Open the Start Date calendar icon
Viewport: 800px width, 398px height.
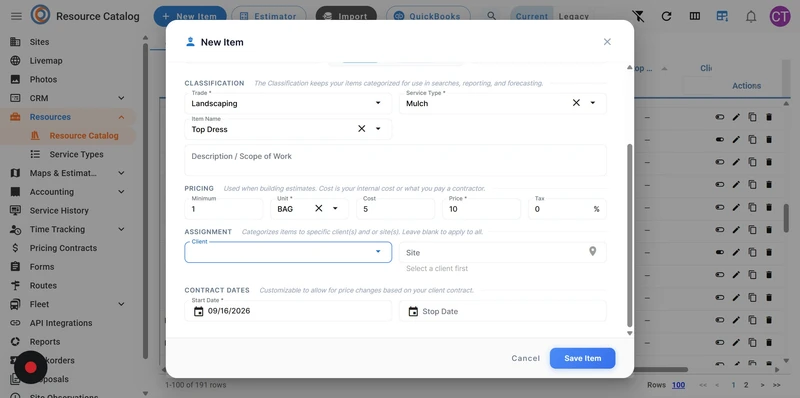198,311
